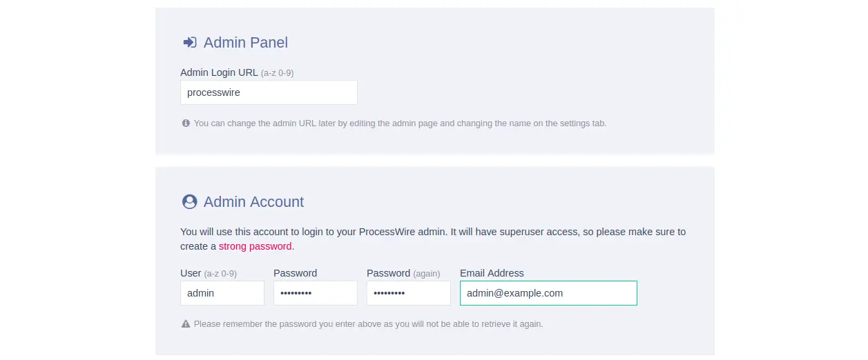Click the sign-in arrow icon beside Admin Panel
This screenshot has width=868, height=360.
click(189, 43)
